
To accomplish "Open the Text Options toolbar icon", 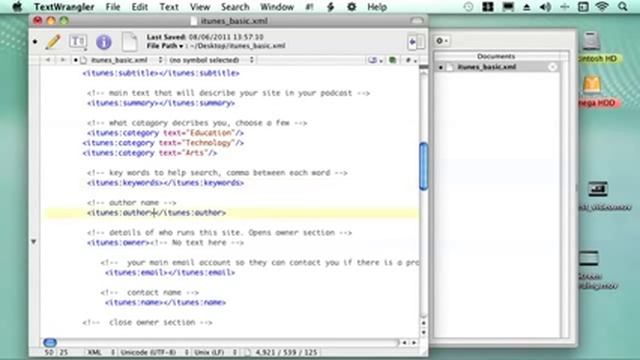I will click(78, 42).
